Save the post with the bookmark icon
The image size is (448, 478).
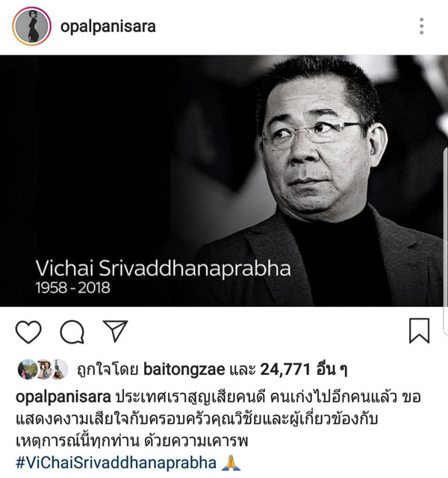click(x=419, y=331)
